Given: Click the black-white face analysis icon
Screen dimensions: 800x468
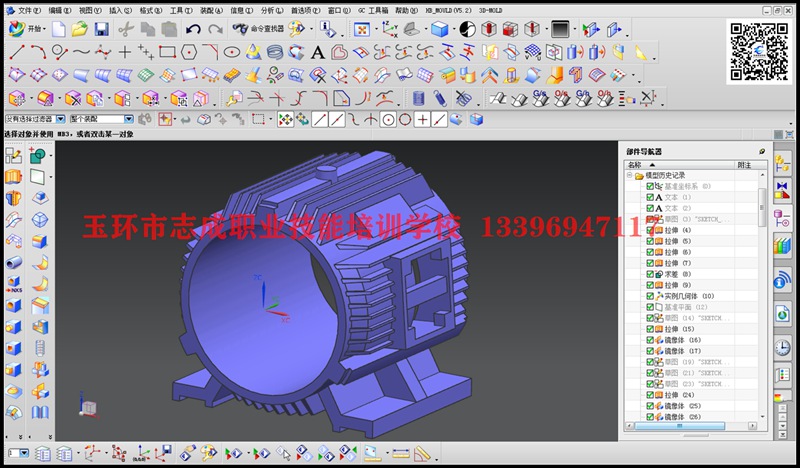Looking at the screenshot, I should coord(467,30).
